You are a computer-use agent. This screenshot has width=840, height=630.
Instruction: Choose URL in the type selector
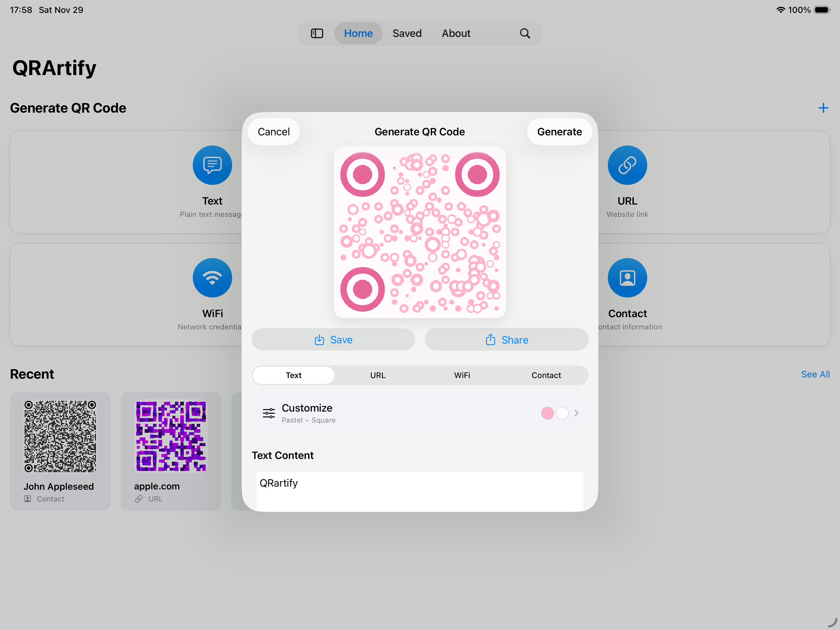[378, 375]
